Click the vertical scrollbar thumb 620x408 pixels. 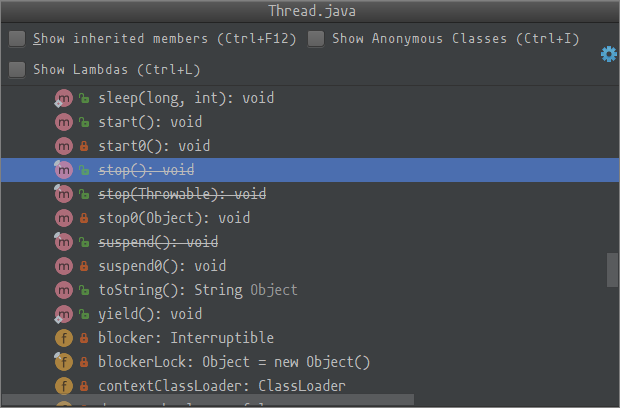pos(612,270)
